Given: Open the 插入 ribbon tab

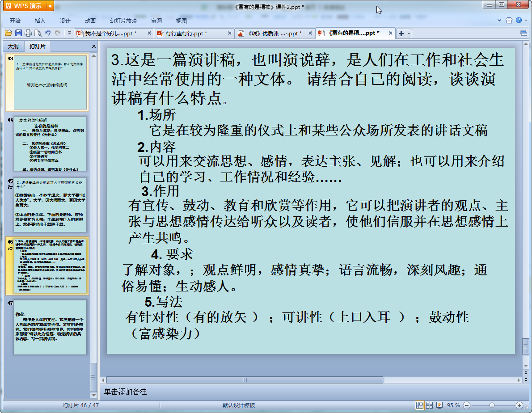Looking at the screenshot, I should click(40, 21).
